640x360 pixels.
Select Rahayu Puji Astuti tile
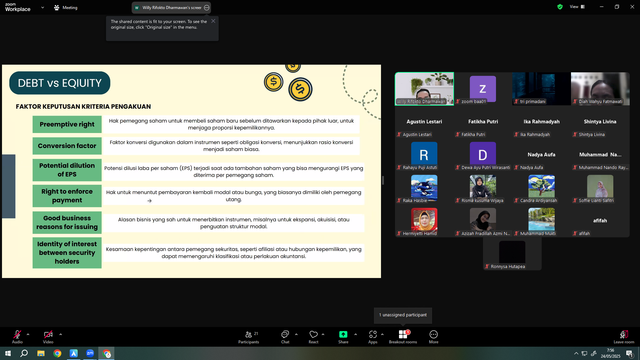[424, 155]
